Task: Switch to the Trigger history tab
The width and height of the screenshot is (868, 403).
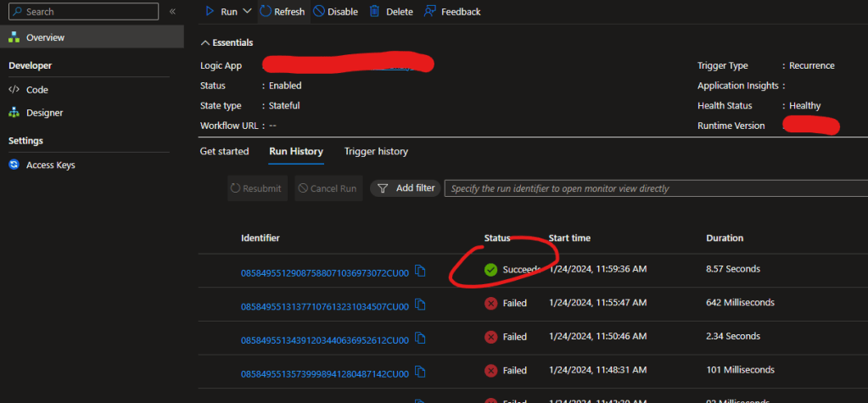Action: pyautogui.click(x=376, y=152)
